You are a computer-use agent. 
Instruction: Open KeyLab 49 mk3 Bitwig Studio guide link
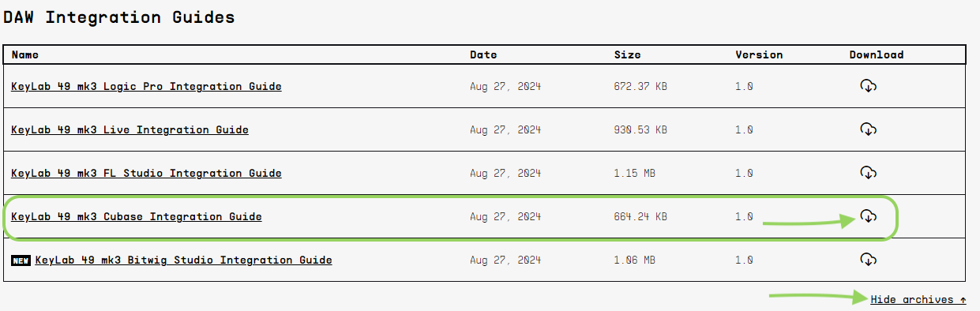tap(183, 260)
